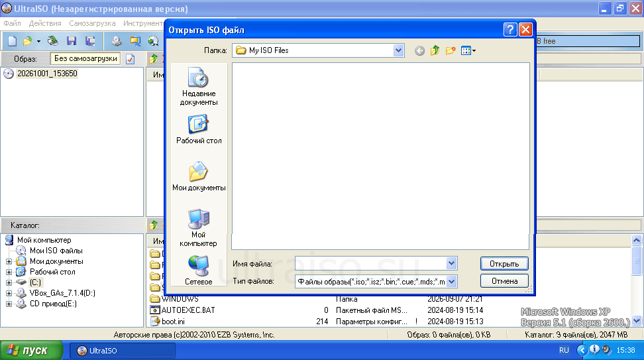Open the Папка folder dropdown
644x360 pixels.
coord(398,50)
